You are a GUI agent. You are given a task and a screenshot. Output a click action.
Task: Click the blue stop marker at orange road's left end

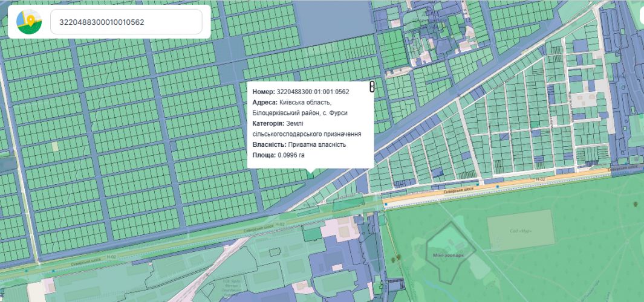pos(386,204)
